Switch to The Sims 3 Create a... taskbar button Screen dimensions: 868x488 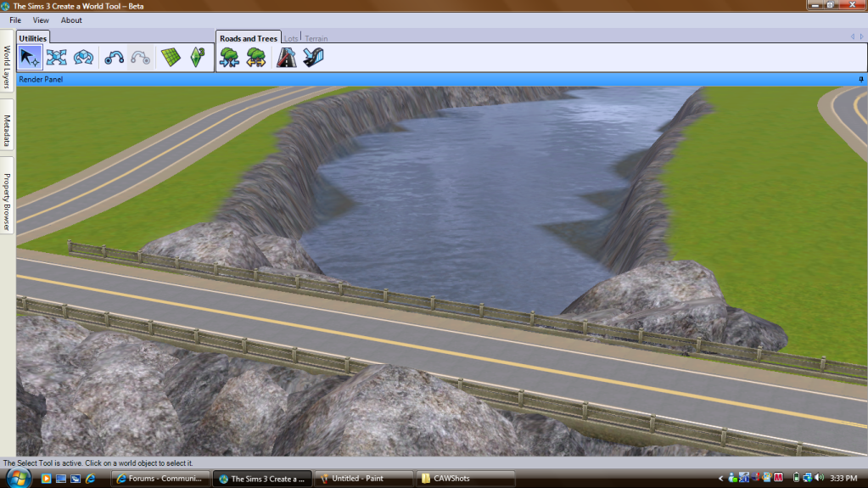tap(262, 479)
